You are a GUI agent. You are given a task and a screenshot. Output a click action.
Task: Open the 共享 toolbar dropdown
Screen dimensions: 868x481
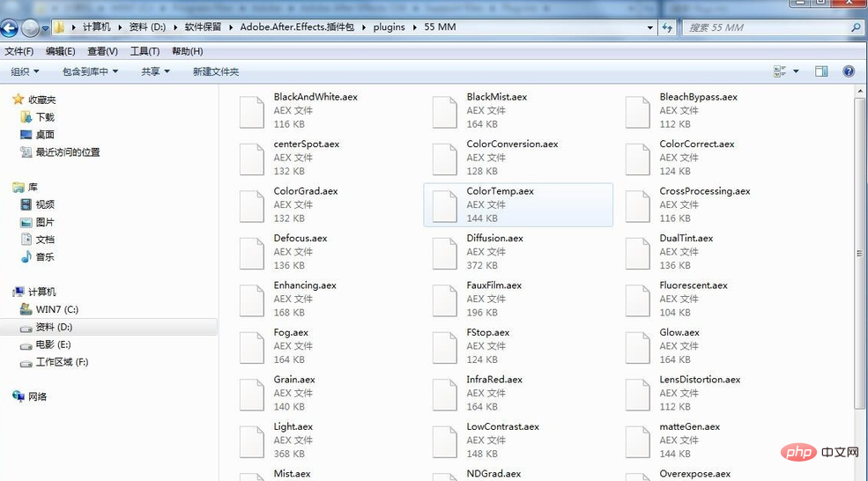pos(155,71)
